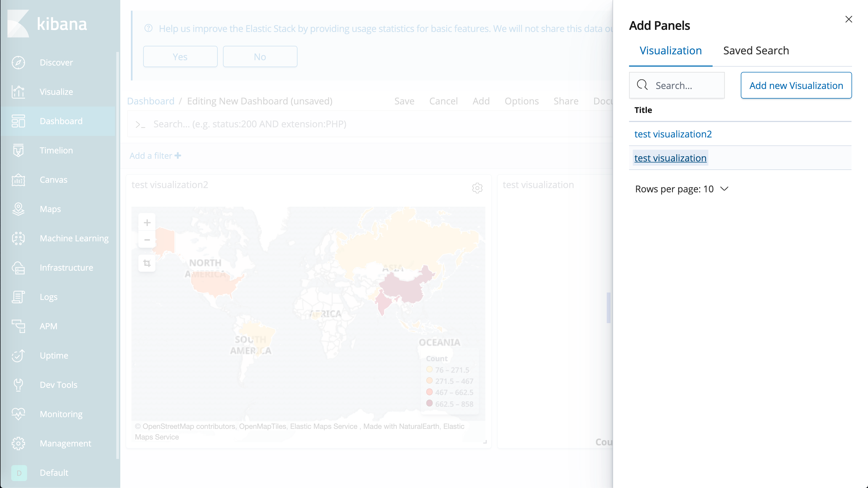Open Visualize via its chart icon
The image size is (868, 488).
click(x=18, y=92)
